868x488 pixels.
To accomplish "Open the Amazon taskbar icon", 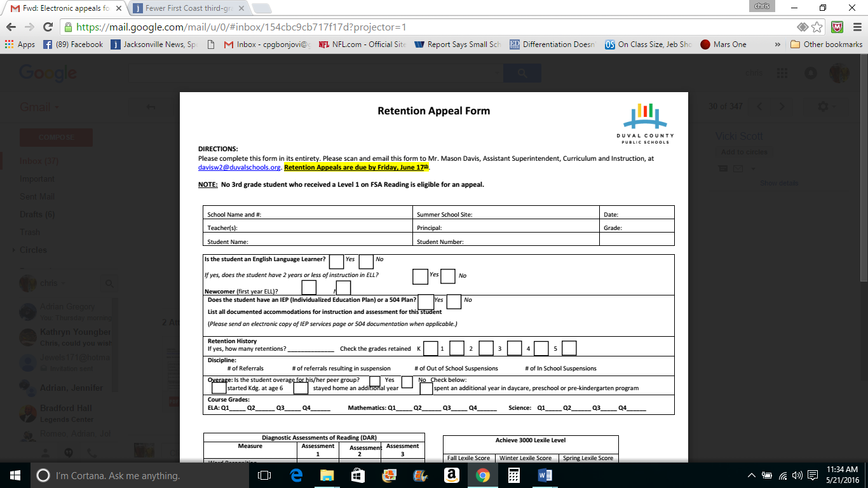I will click(x=452, y=475).
